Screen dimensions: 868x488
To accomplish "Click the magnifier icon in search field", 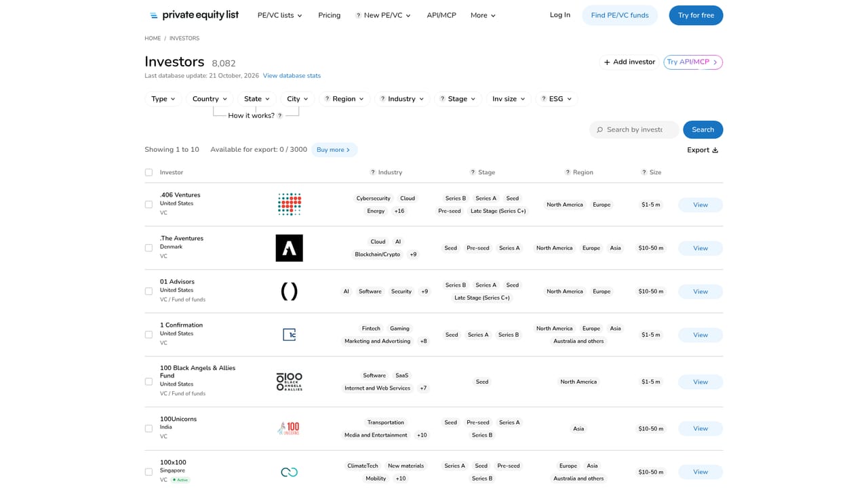I will coord(599,129).
